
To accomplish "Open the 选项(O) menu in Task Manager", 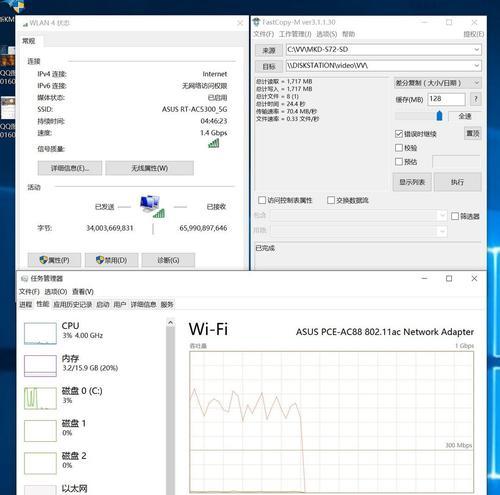I will tap(56, 292).
